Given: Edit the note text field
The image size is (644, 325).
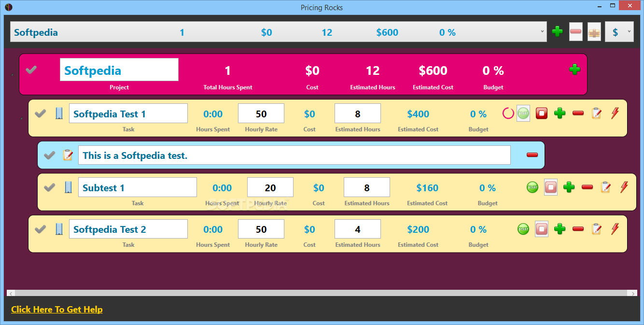Looking at the screenshot, I should point(294,155).
